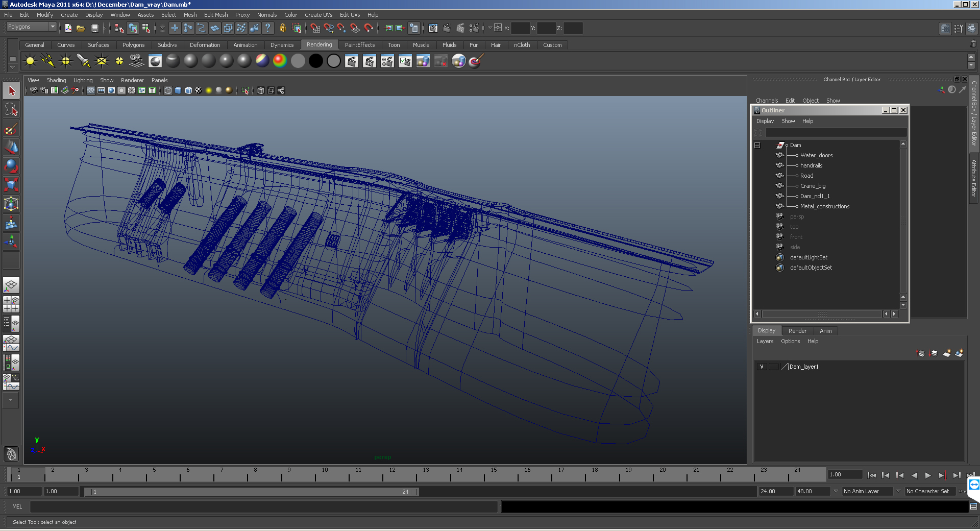Screen dimensions: 980x531
Task: Open the Create UVs menu
Action: [318, 15]
